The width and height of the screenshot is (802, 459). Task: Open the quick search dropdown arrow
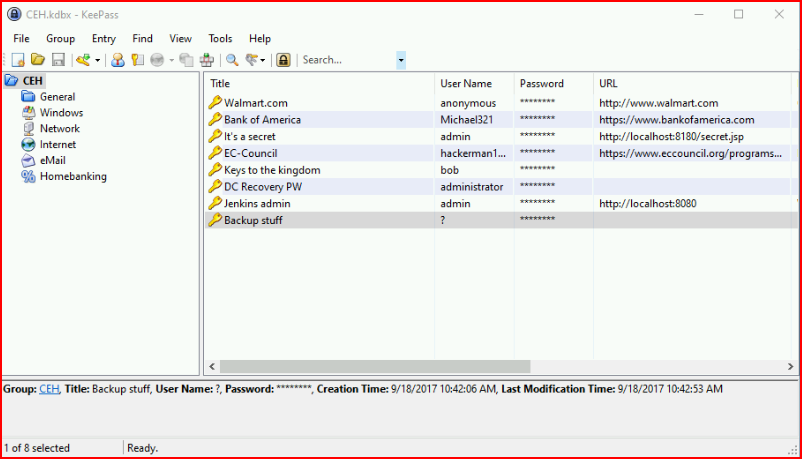[x=401, y=60]
